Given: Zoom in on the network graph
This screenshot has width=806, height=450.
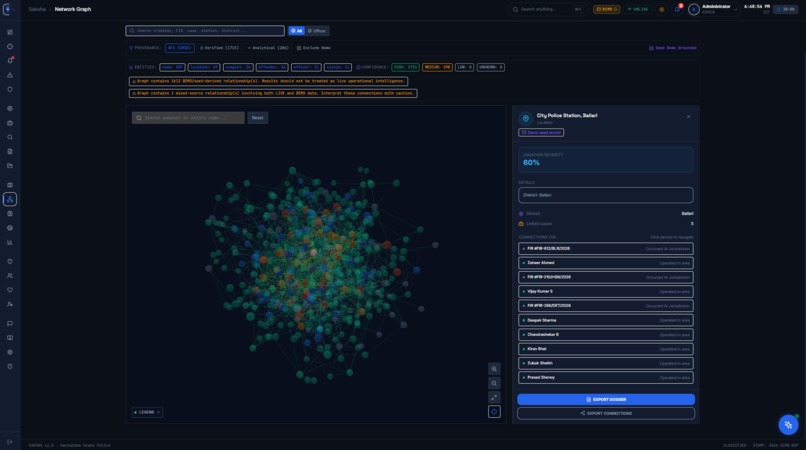Looking at the screenshot, I should pos(494,369).
